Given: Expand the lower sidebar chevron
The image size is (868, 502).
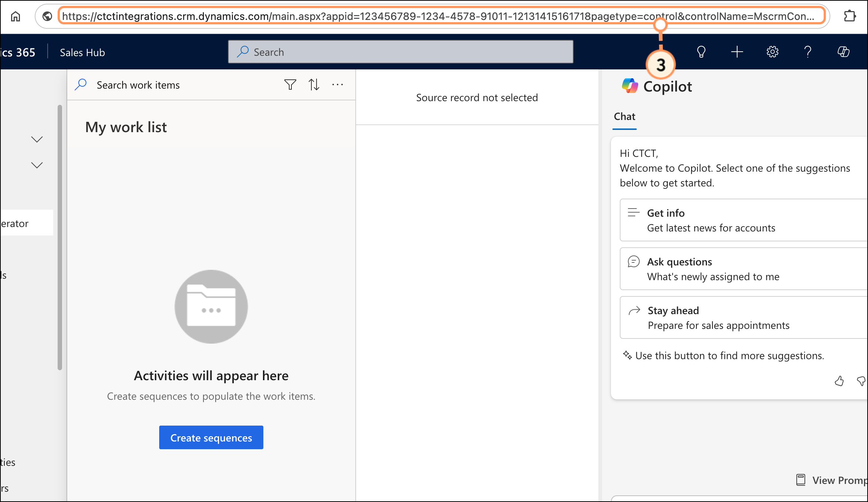Looking at the screenshot, I should pos(37,165).
